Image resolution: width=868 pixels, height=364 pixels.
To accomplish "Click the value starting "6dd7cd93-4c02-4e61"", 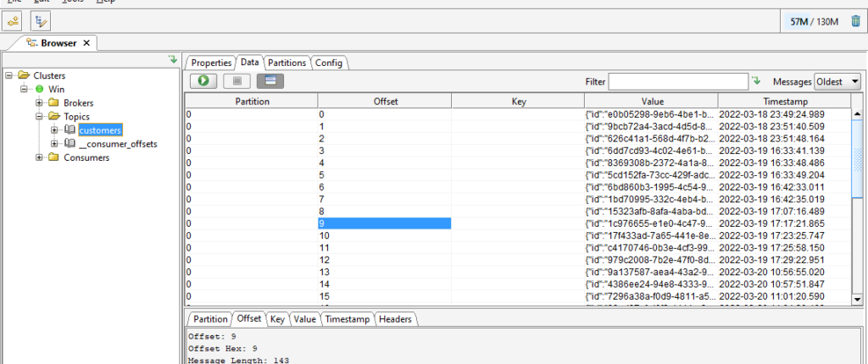I will 651,151.
